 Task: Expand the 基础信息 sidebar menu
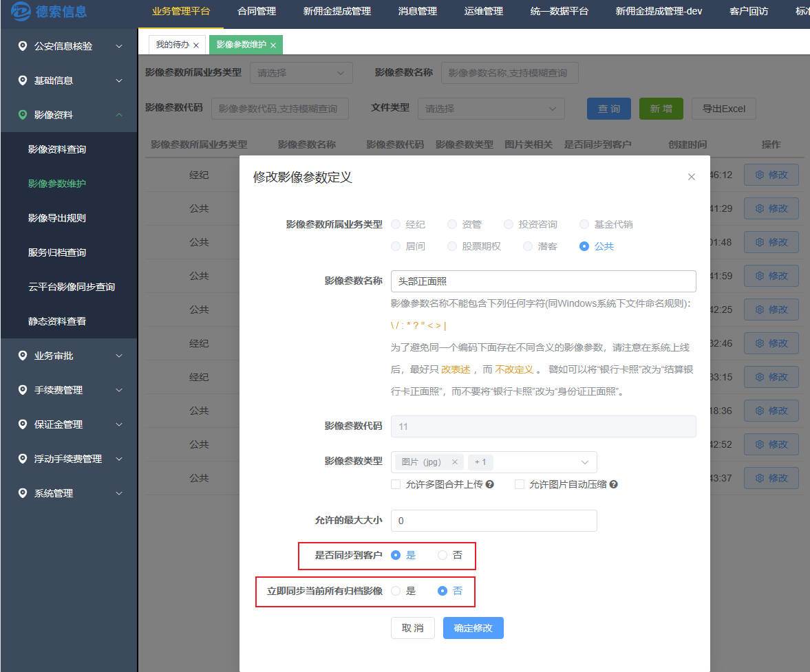(119, 80)
